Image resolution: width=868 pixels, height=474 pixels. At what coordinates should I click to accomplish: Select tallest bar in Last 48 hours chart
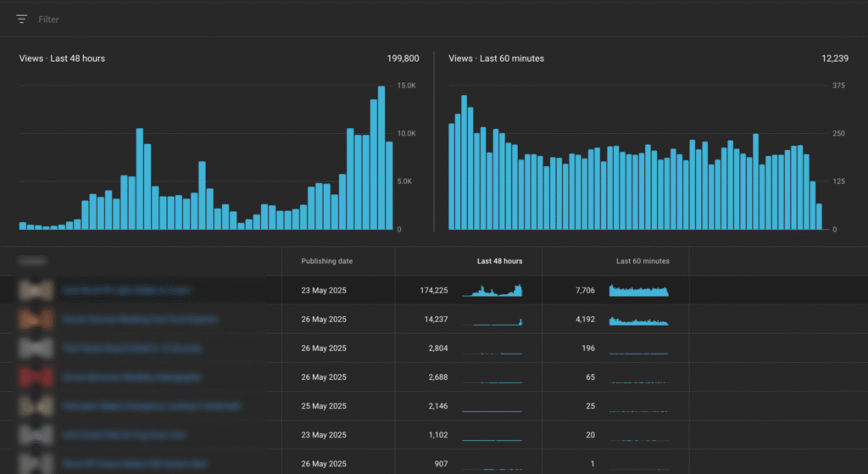[381, 159]
